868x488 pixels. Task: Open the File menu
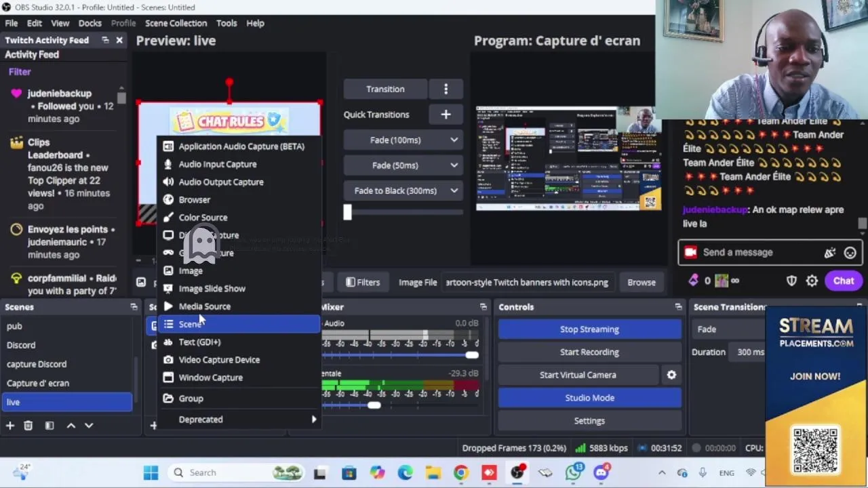point(12,23)
